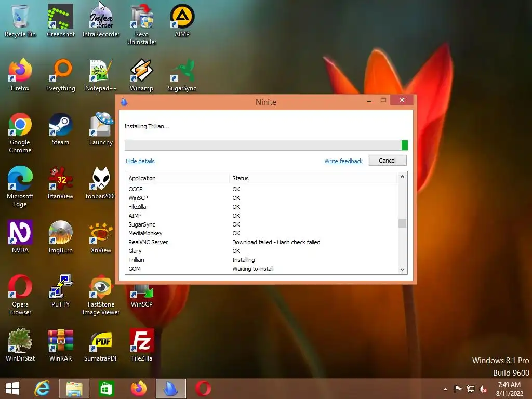Click the muted volume tray icon
Viewport: 532px width, 399px height.
pos(483,389)
